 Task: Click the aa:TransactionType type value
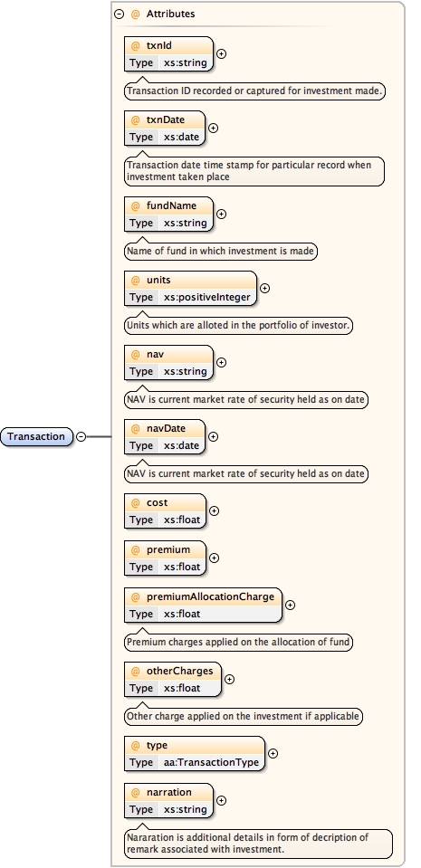211,762
